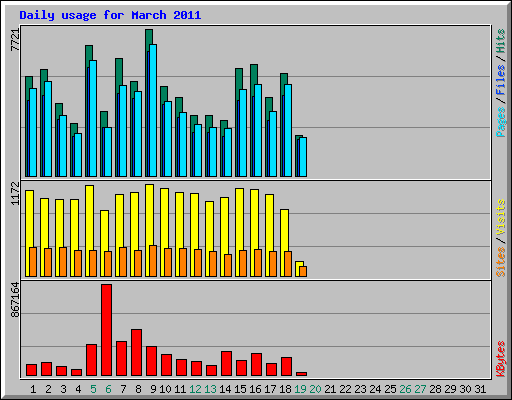The height and width of the screenshot is (400, 512).
Task: Select day 3 on the x-axis
Action: (63, 389)
